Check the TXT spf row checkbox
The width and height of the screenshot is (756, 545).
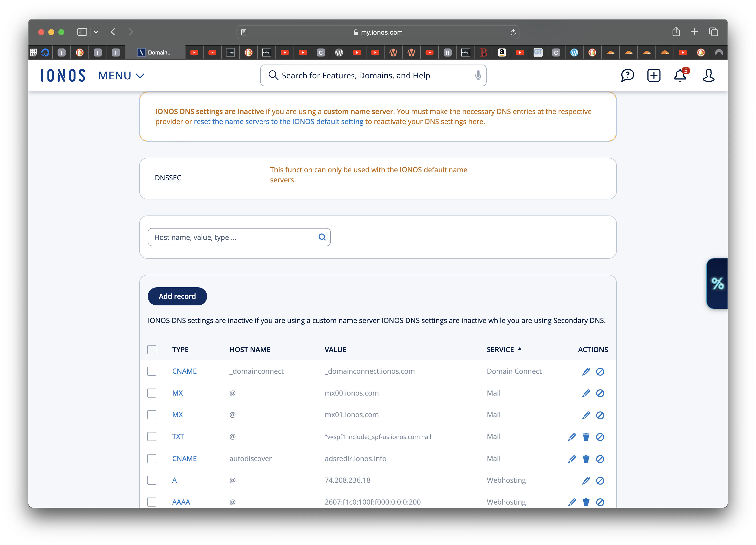tap(152, 437)
